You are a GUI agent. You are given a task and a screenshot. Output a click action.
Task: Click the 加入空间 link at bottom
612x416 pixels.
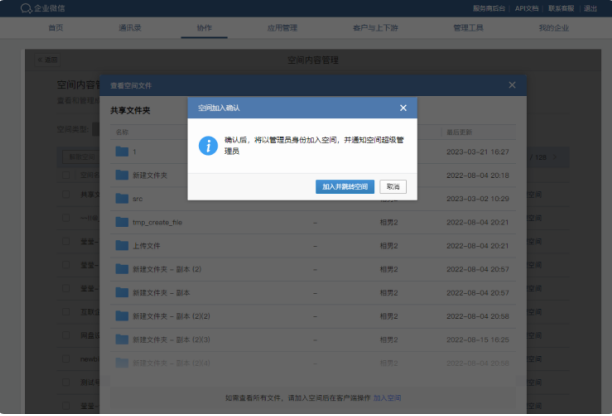388,397
